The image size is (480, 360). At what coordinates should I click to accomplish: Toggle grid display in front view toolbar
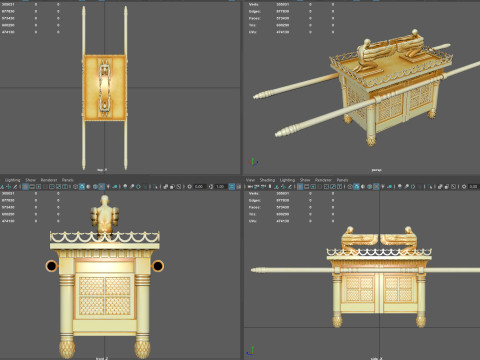[x=25, y=187]
